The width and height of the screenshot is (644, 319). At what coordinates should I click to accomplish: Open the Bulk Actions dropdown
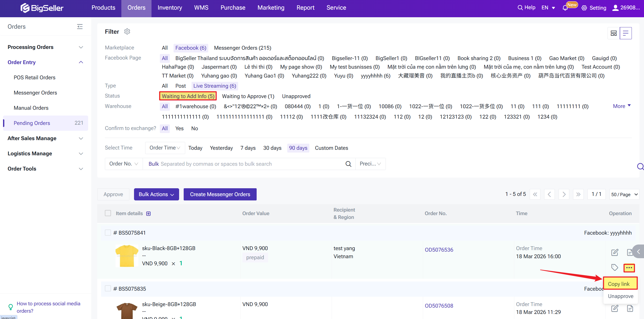pyautogui.click(x=156, y=194)
